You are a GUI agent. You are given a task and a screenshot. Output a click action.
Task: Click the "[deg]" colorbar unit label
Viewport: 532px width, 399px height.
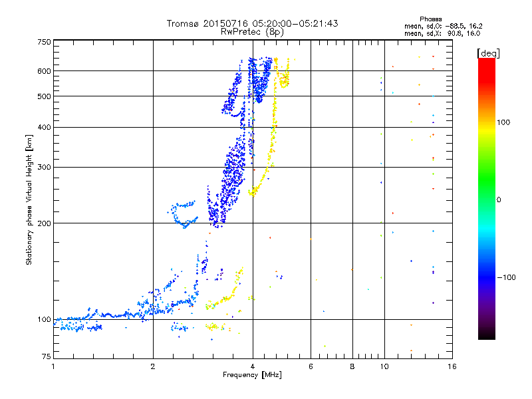pos(488,53)
